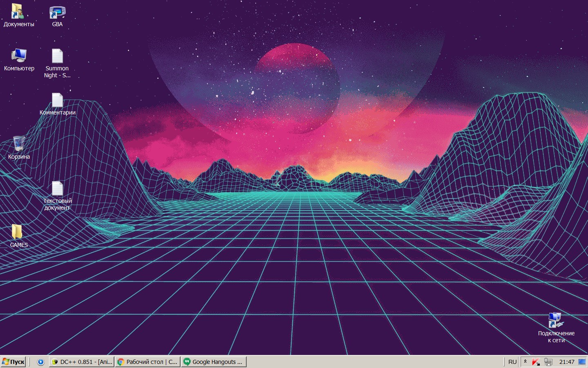Select the Summon Night file icon
The image size is (588, 368).
click(x=57, y=63)
